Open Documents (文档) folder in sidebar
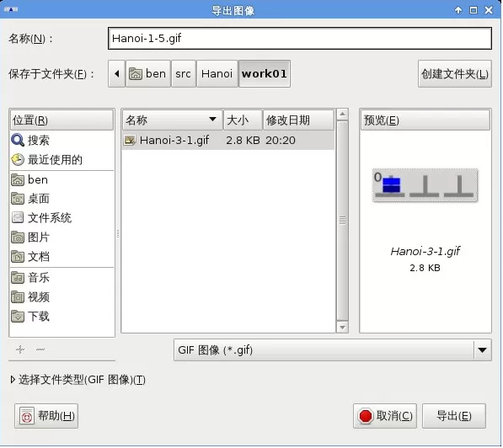 pos(62,257)
